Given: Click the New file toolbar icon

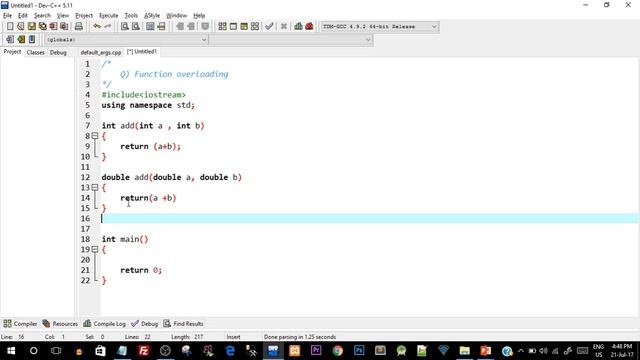Looking at the screenshot, I should tap(10, 27).
